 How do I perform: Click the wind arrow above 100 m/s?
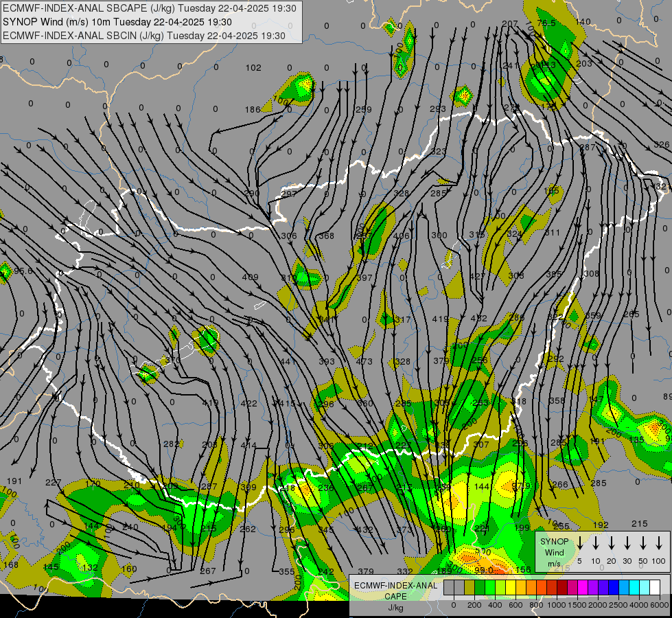[659, 543]
